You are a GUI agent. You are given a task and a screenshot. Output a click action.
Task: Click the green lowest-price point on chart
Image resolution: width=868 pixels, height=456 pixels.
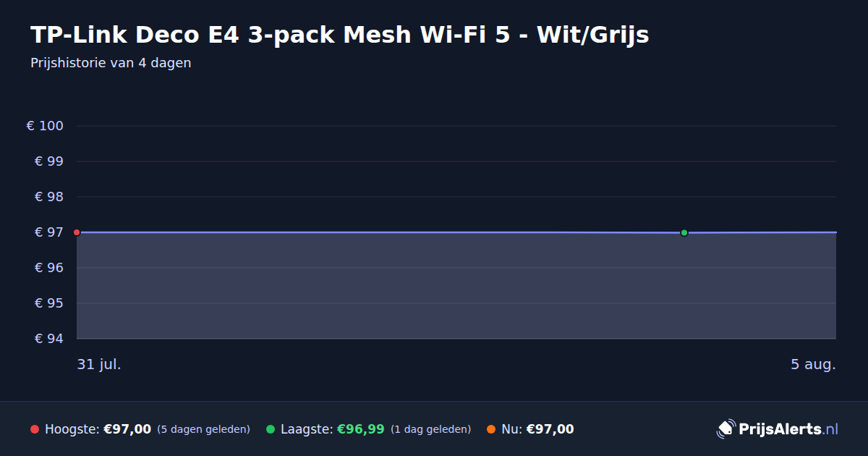coord(684,232)
